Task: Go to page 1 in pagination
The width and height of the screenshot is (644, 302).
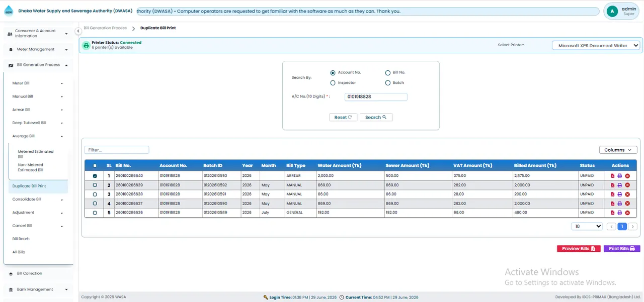Action: tap(622, 227)
